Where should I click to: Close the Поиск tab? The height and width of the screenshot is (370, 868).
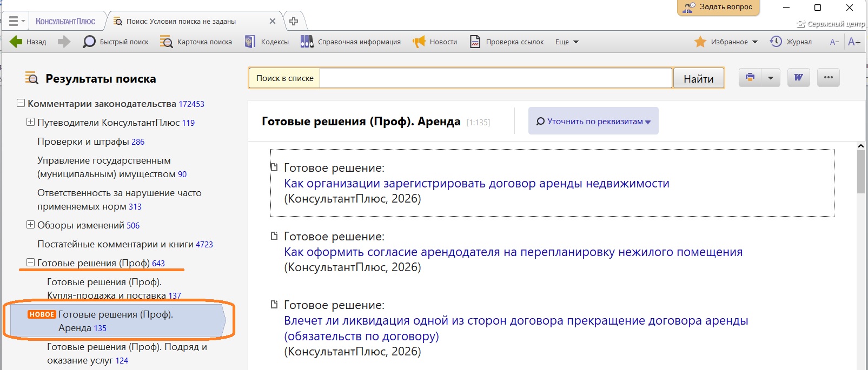273,21
